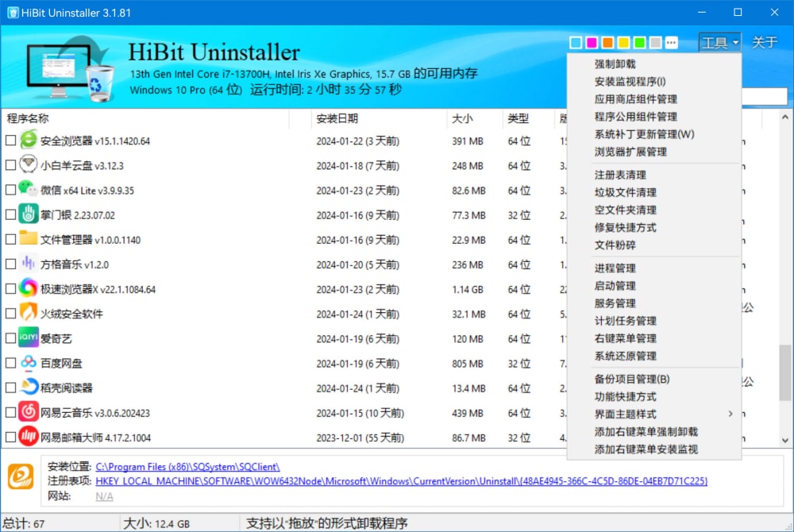Click the selected program icon in details panel
This screenshot has height=532, width=794.
click(21, 477)
